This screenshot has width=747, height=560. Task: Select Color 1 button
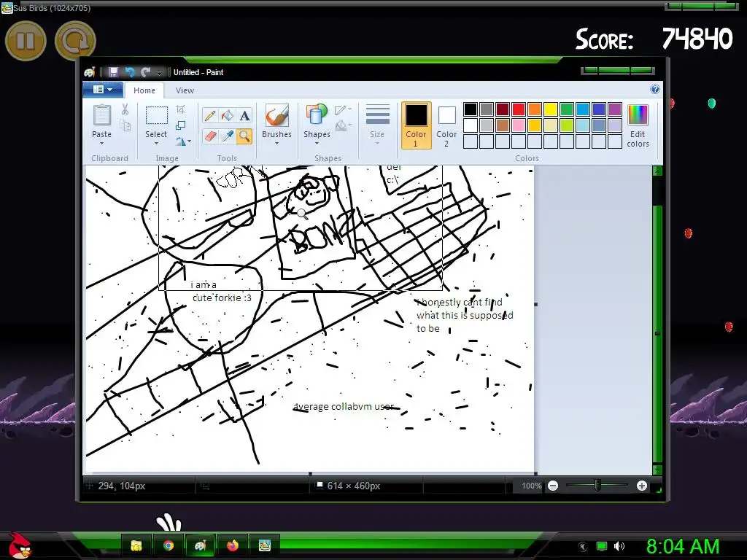tap(416, 125)
